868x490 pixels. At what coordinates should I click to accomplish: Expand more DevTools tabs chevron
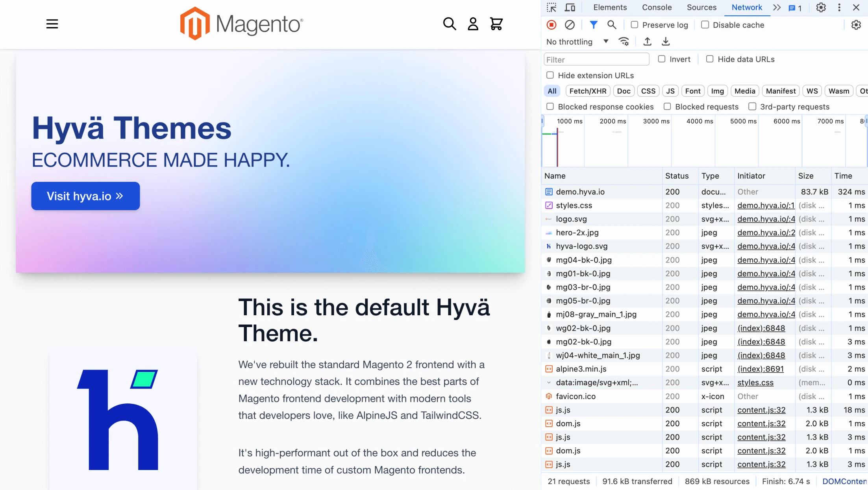point(777,7)
